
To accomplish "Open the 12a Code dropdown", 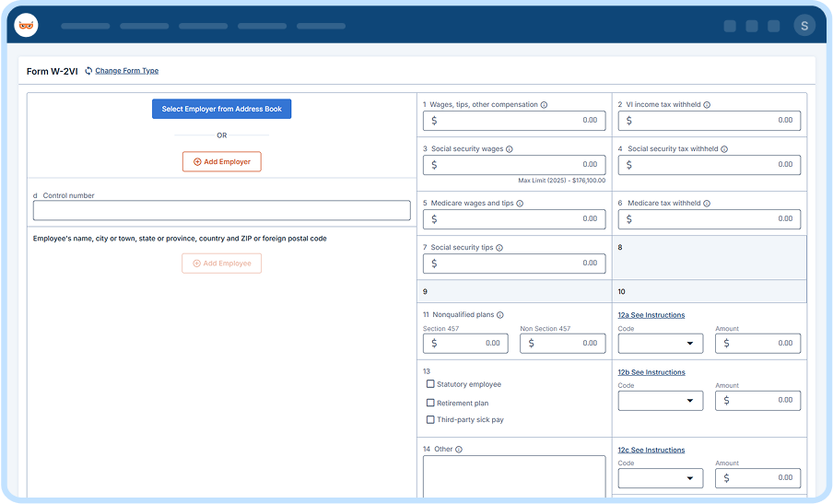I will pos(661,343).
